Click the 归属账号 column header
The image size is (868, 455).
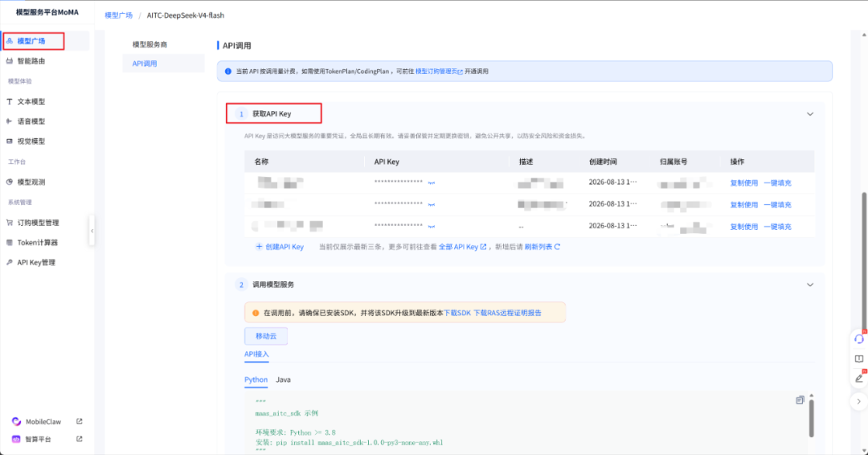click(x=674, y=162)
